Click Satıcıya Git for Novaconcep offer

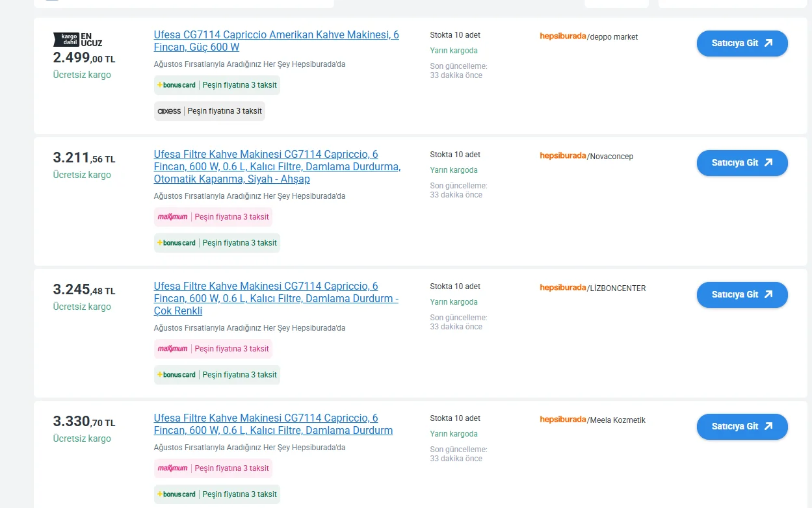point(742,163)
